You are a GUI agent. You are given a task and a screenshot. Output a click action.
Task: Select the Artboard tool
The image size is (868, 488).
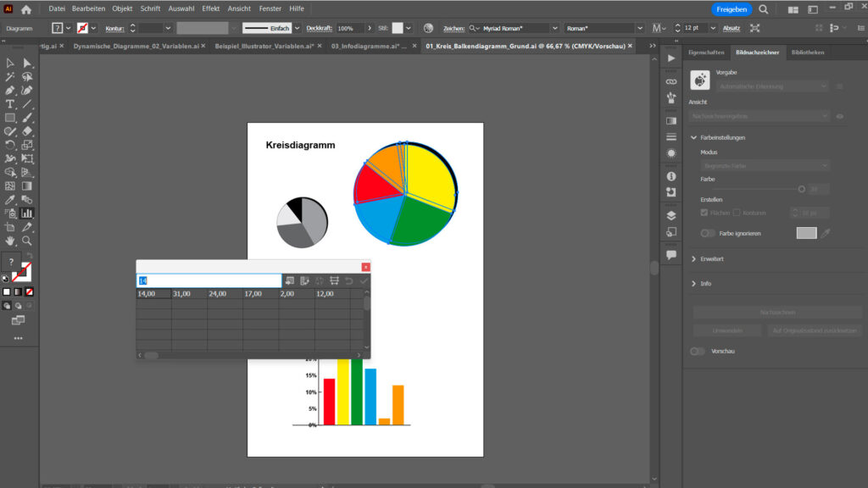[10, 227]
